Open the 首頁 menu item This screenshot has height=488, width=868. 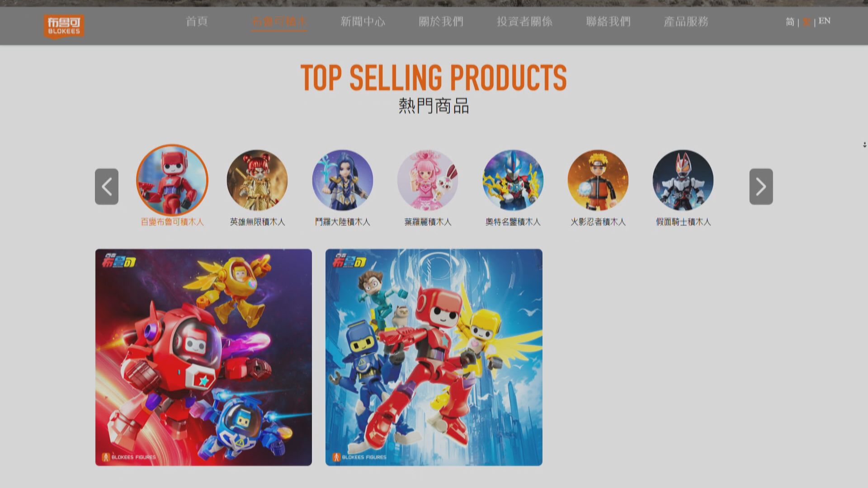click(197, 21)
